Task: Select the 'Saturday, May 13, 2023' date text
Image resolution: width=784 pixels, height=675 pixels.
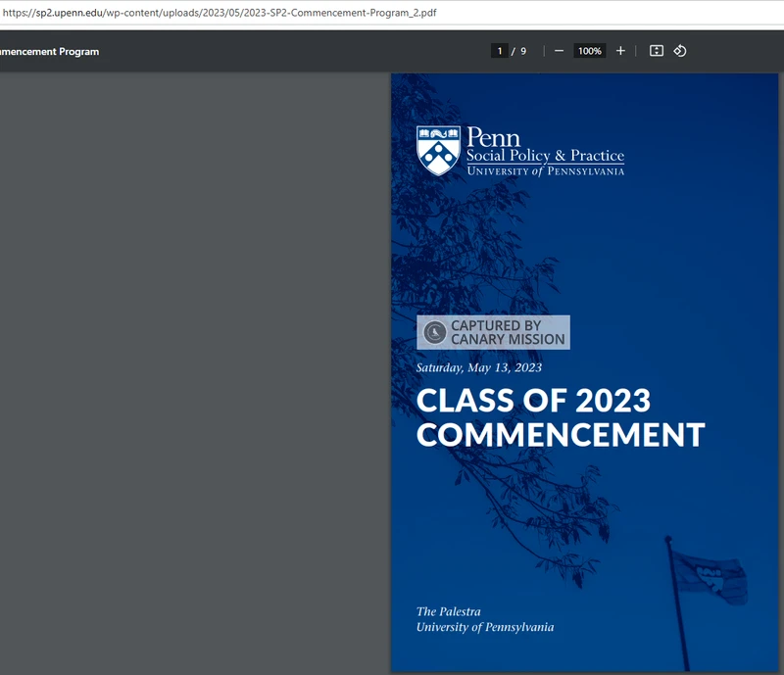Action: 479,368
